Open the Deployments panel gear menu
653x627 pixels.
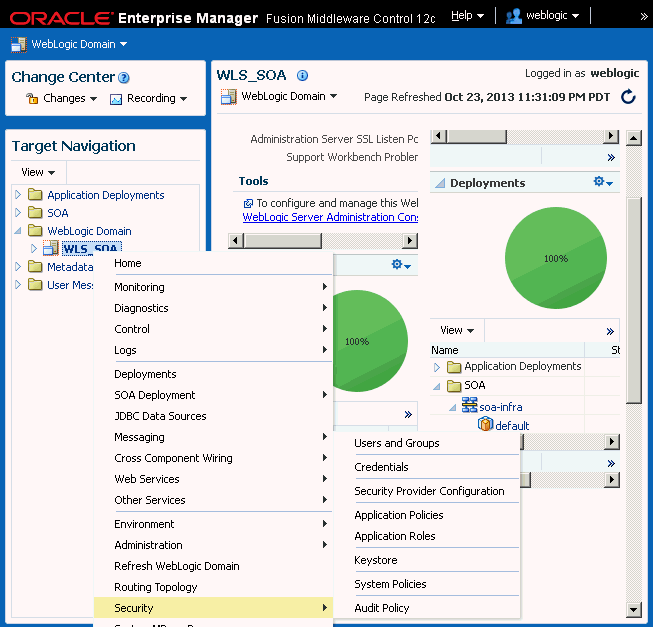(x=603, y=183)
